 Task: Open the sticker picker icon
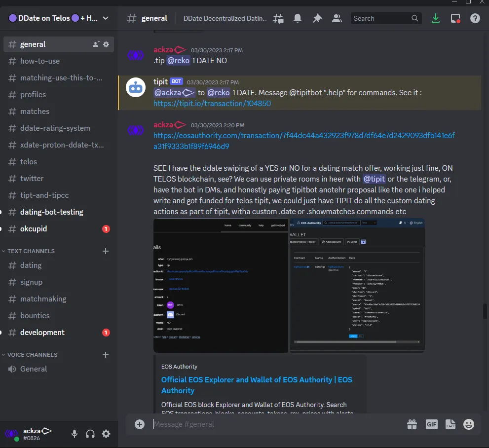pos(451,424)
